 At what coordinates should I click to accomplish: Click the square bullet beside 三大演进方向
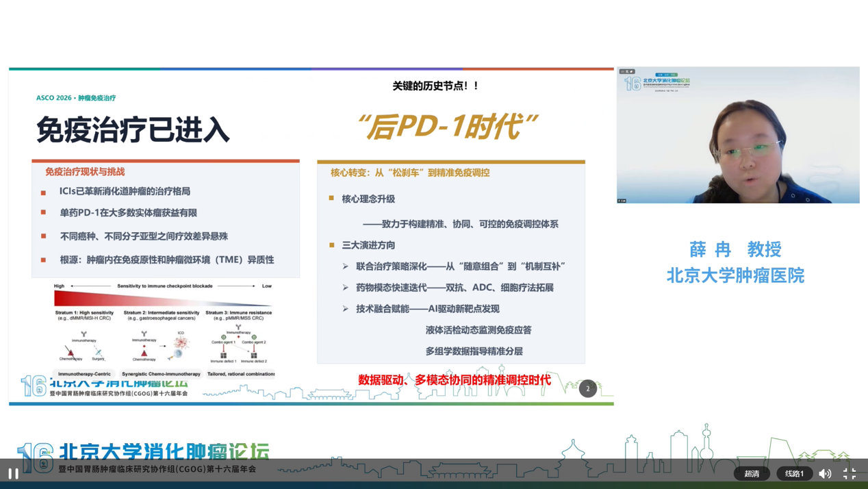click(x=332, y=244)
